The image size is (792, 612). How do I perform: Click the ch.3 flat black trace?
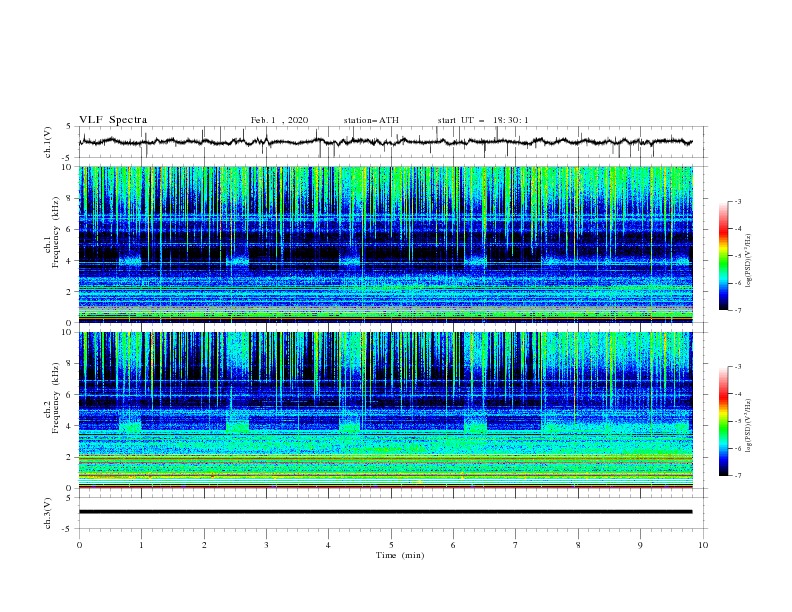pos(385,512)
